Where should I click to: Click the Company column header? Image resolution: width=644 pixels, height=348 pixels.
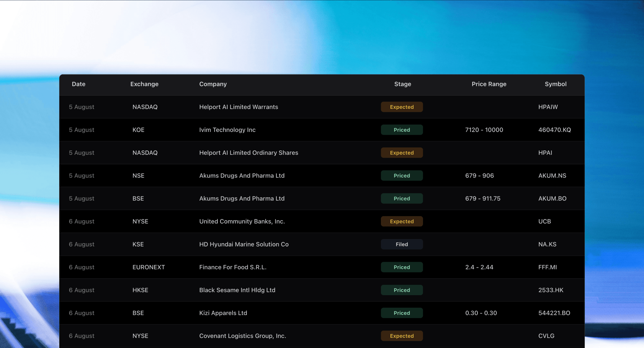[213, 84]
